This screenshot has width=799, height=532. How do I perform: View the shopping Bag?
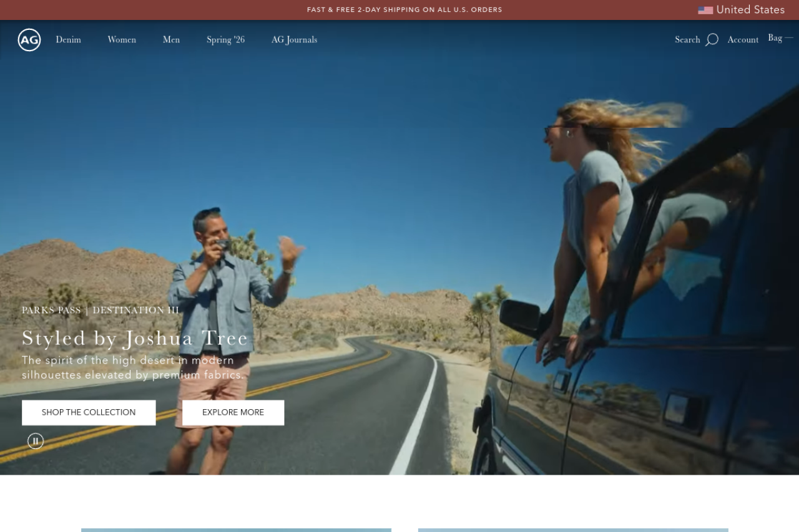775,38
